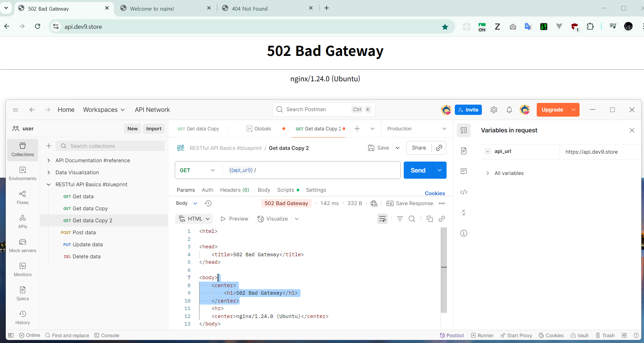Open the Send button dropdown arrow
The image size is (644, 343).
[x=439, y=170]
